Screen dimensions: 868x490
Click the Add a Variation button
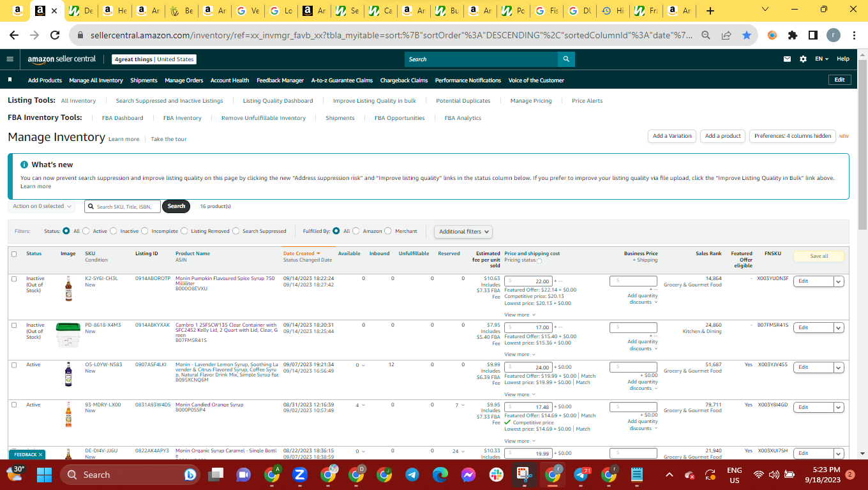[x=672, y=136]
